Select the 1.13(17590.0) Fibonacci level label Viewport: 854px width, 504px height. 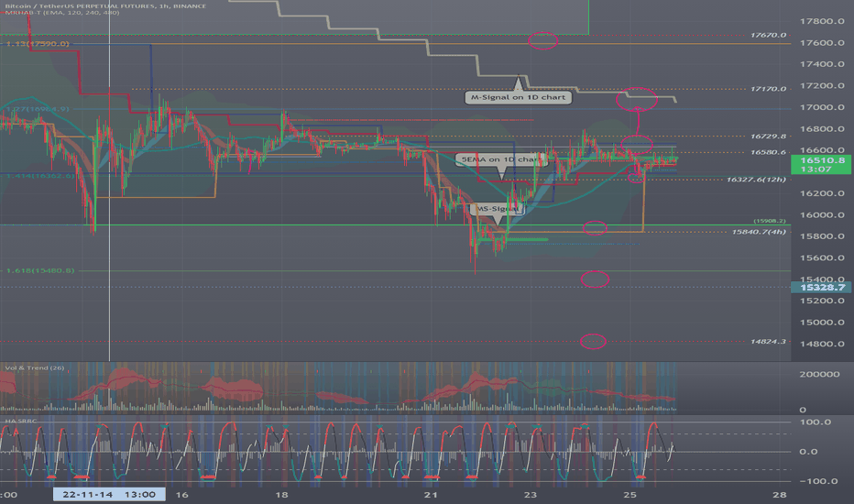click(x=38, y=44)
